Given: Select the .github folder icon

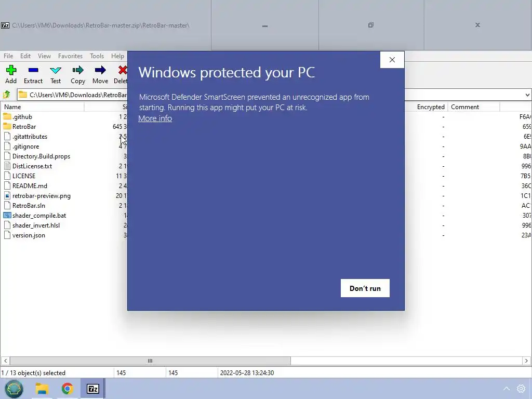Looking at the screenshot, I should tap(7, 117).
